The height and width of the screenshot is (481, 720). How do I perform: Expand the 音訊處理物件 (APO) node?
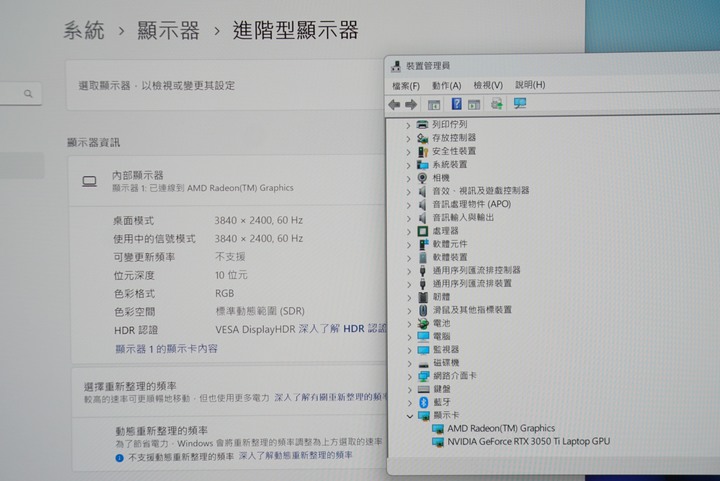409,205
